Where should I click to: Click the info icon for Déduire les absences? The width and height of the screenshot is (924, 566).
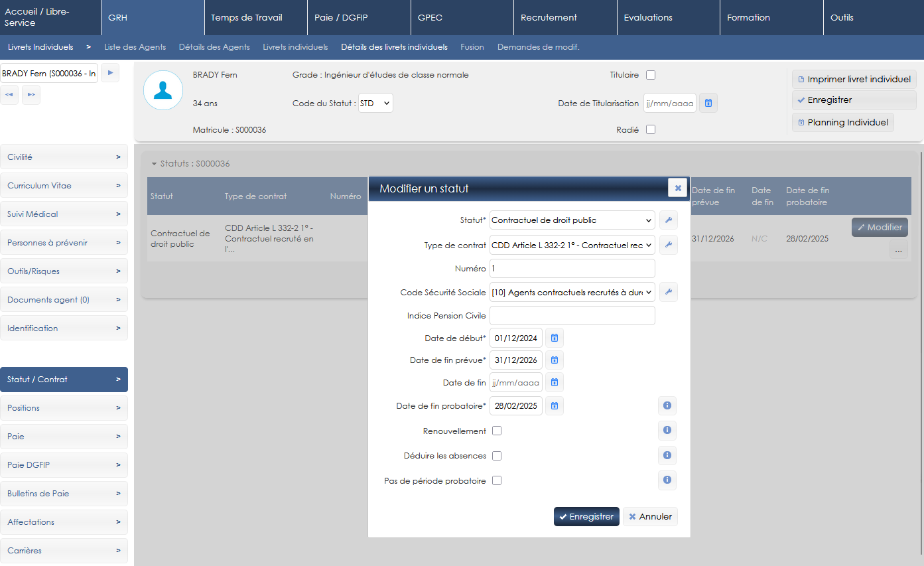click(x=667, y=455)
